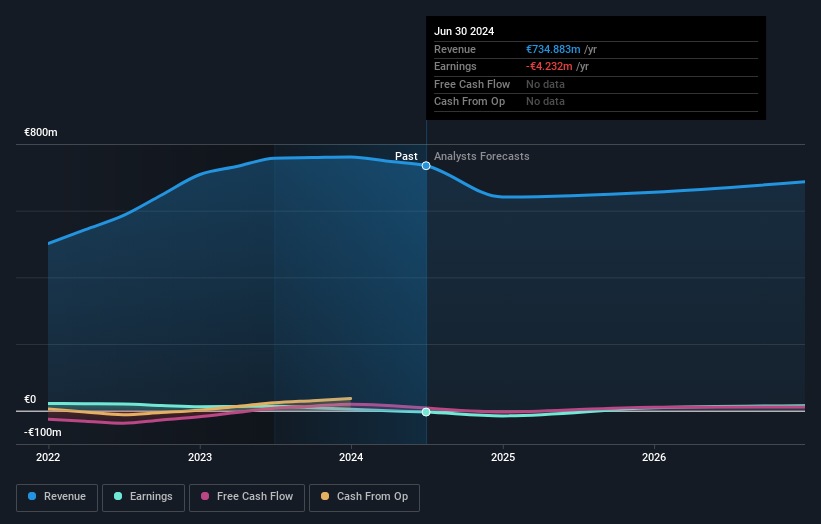The width and height of the screenshot is (821, 524).
Task: Click the -€100m y-axis label
Action: coord(43,432)
